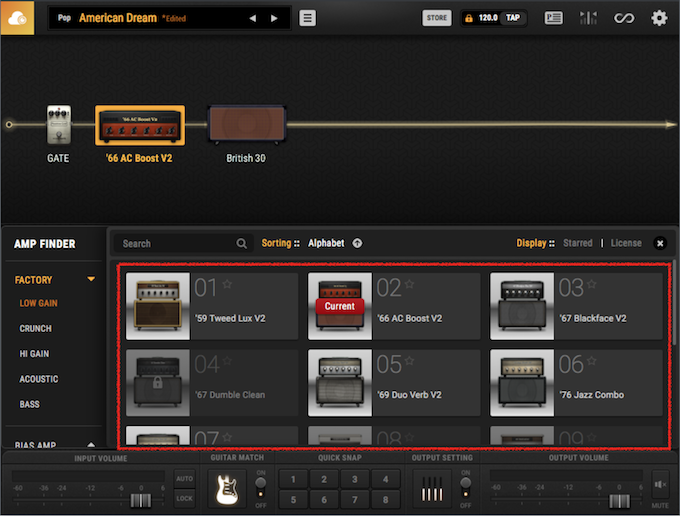
Task: Select Quick Snap slot 8
Action: (386, 500)
